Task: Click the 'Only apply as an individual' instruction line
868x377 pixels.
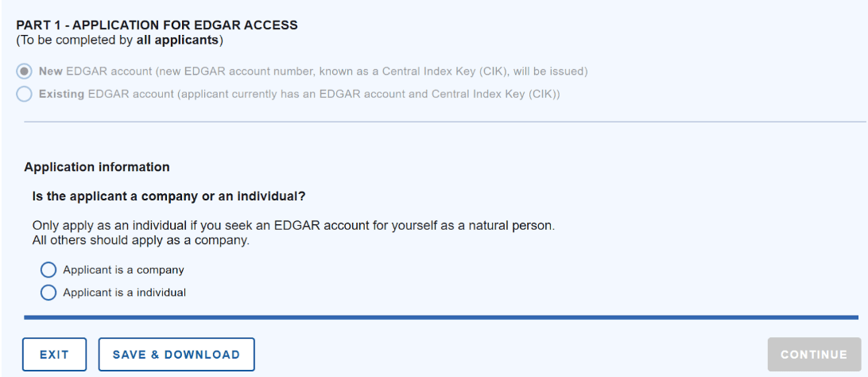Action: click(x=293, y=227)
